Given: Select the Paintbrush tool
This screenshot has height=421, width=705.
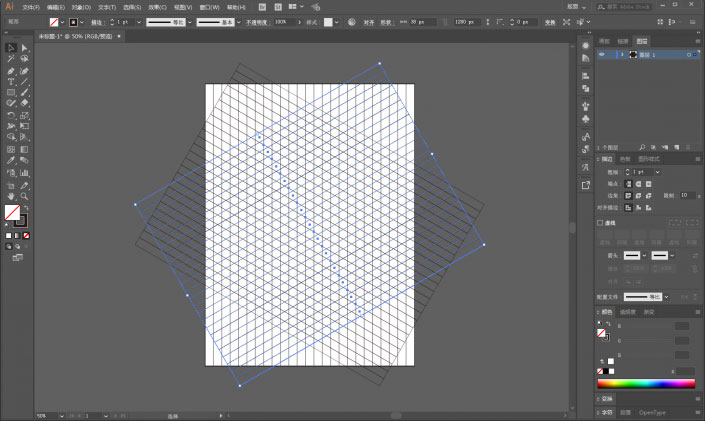Looking at the screenshot, I should point(24,93).
